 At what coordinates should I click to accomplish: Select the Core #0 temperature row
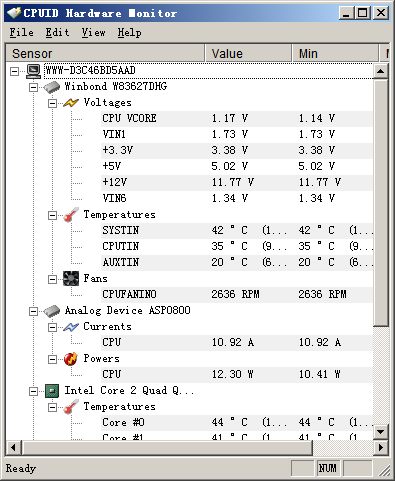click(x=237, y=423)
